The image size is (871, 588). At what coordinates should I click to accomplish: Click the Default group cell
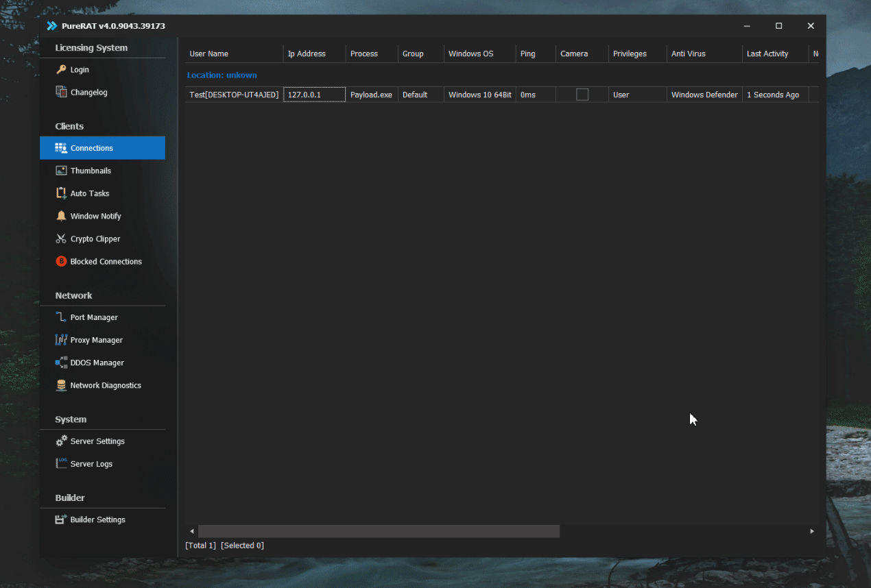coord(420,95)
